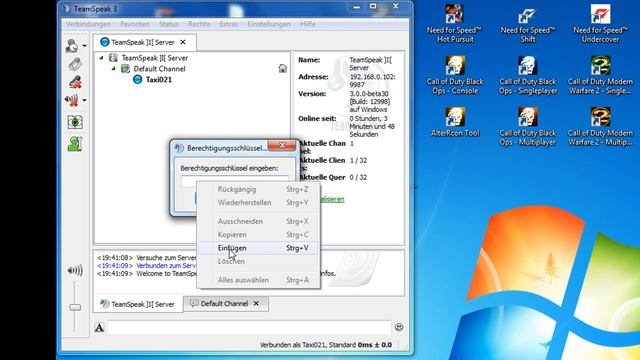Screen dimensions: 640x360
Task: Open Need for Speed Shift desktop shortcut
Action: pyautogui.click(x=527, y=24)
